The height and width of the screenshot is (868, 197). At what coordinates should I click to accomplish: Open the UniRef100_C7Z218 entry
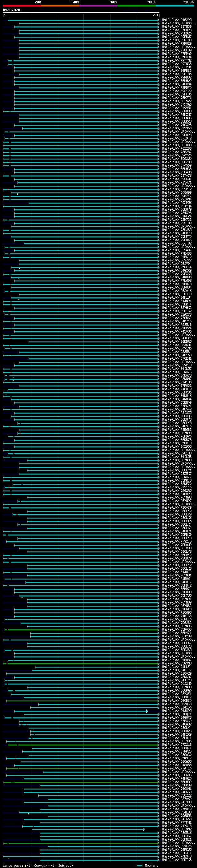pyautogui.click(x=176, y=744)
